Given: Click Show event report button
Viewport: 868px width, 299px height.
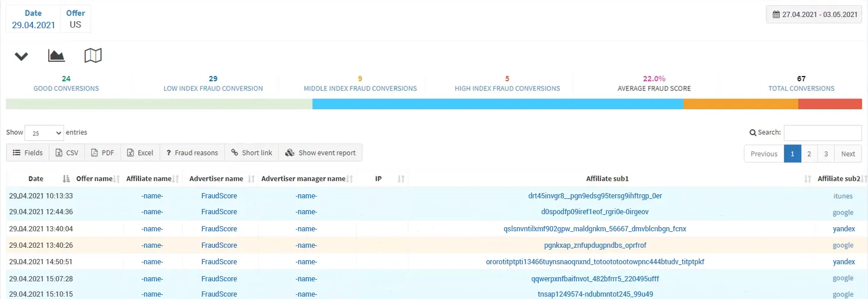Looking at the screenshot, I should click(321, 153).
